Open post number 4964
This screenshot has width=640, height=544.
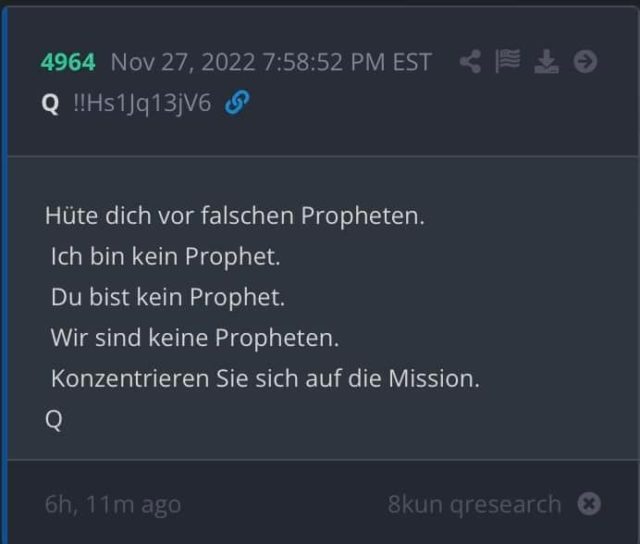coord(68,62)
